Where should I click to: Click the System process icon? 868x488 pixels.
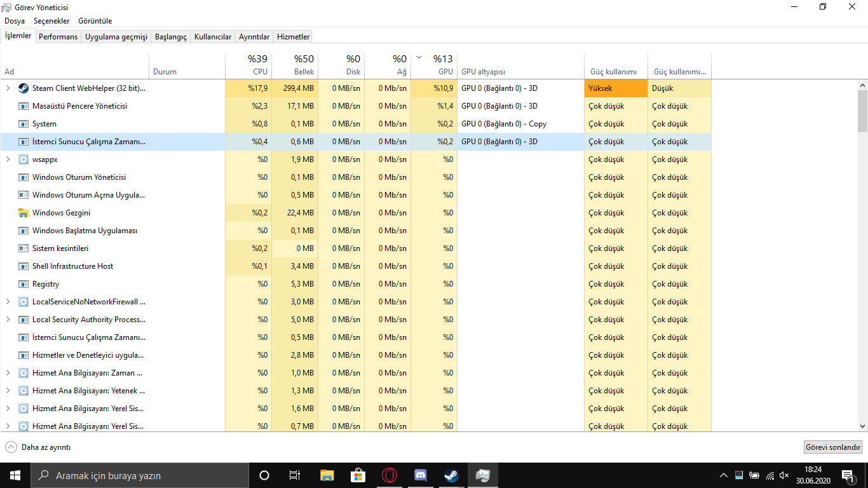tap(24, 124)
